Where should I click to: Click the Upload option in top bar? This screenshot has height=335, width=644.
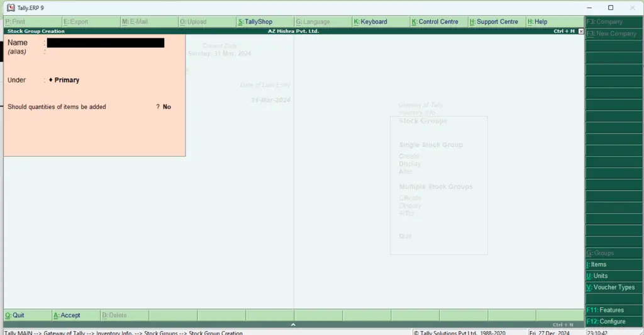[208, 22]
